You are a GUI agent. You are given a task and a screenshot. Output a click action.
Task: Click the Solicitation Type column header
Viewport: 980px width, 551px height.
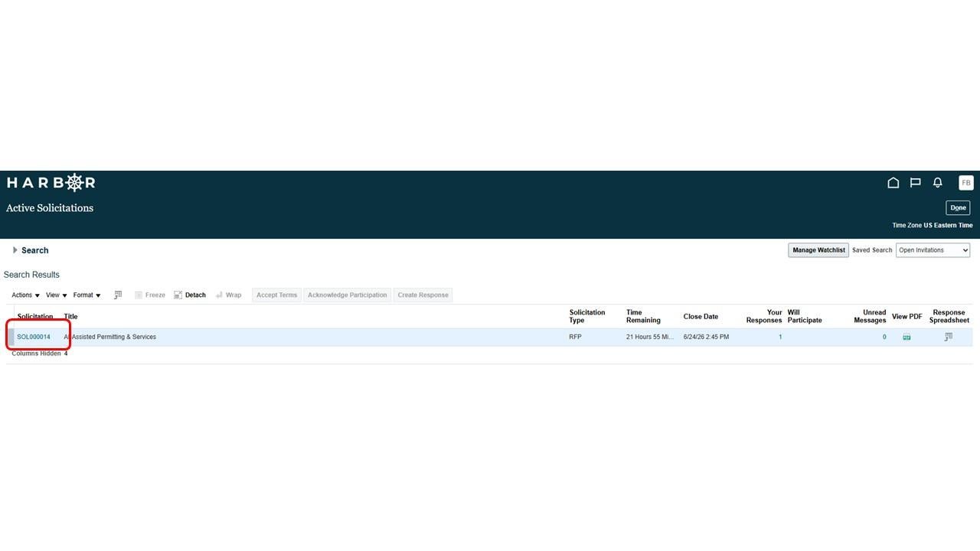coord(587,316)
